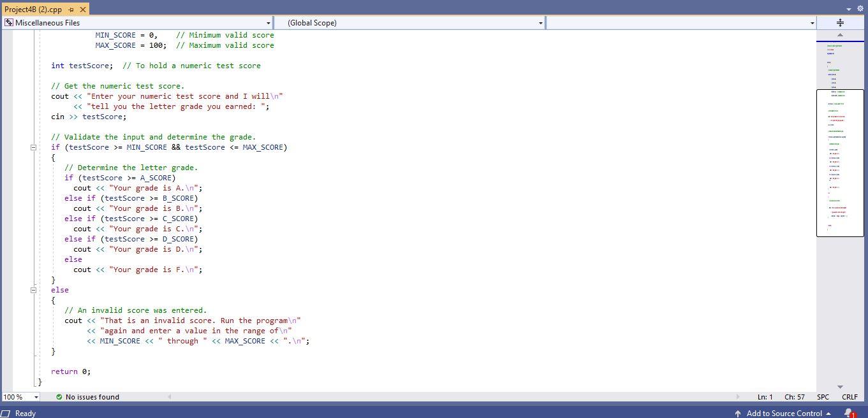The height and width of the screenshot is (418, 868).
Task: Toggle the SPC indentation indicator
Action: (821, 397)
